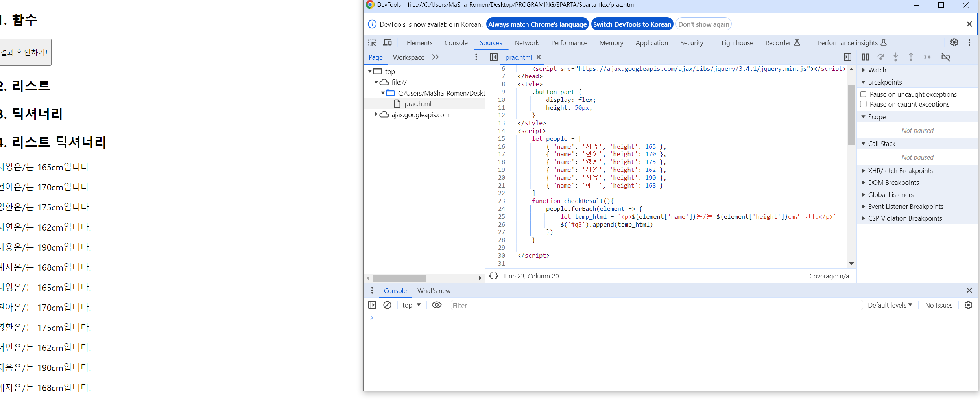Click the navigator horizontal scrollbar thumb
The width and height of the screenshot is (980, 402).
click(x=399, y=278)
